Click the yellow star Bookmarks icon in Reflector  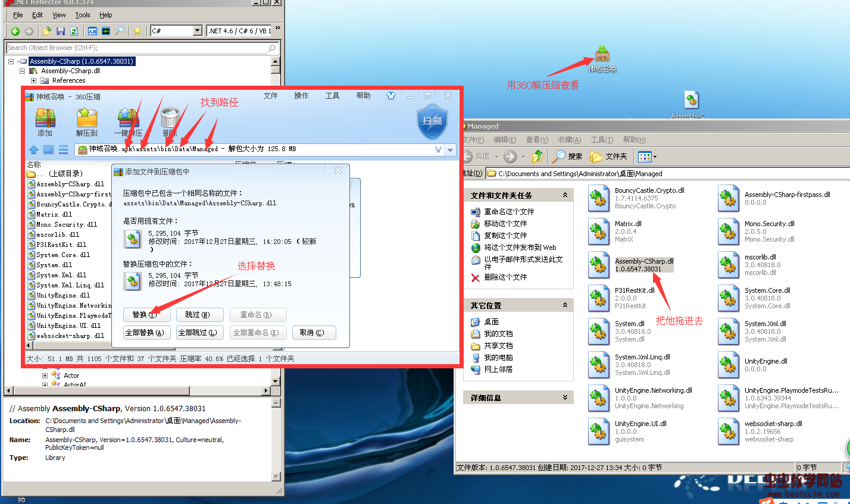pos(137,31)
